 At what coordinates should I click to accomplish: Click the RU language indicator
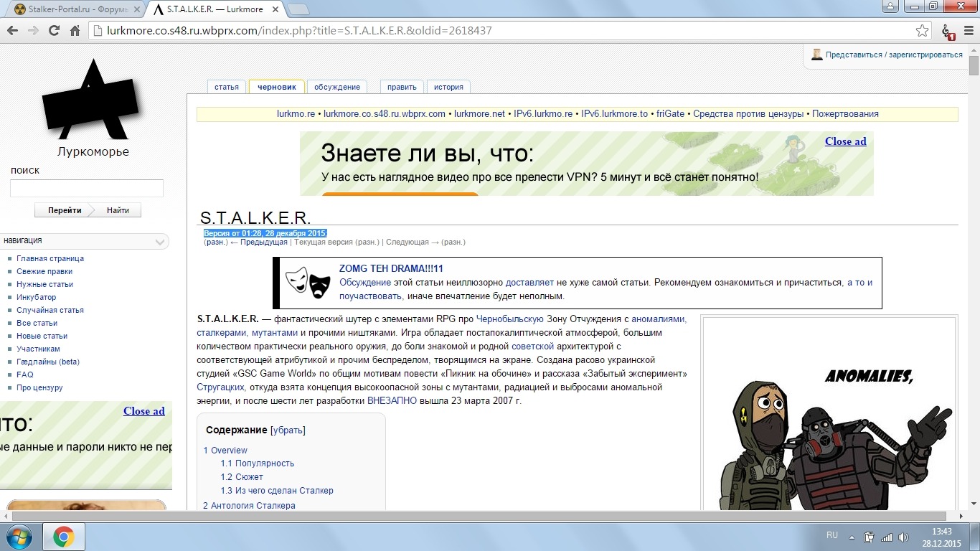[832, 535]
